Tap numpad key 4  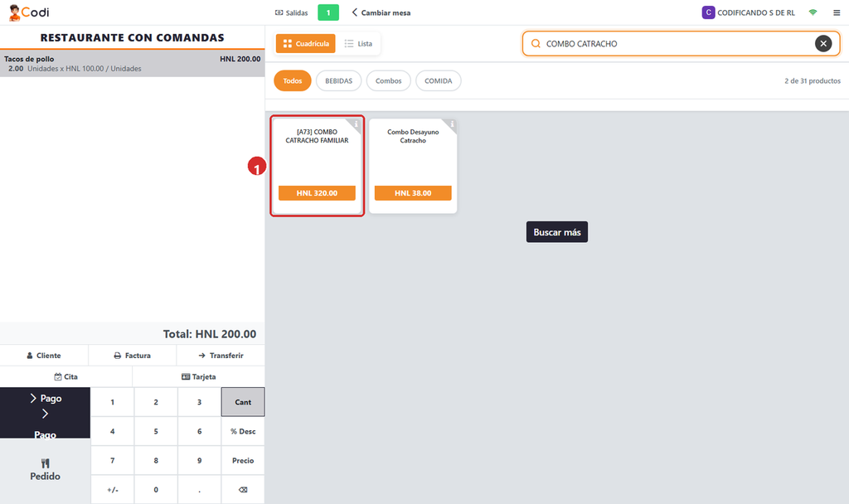point(112,431)
